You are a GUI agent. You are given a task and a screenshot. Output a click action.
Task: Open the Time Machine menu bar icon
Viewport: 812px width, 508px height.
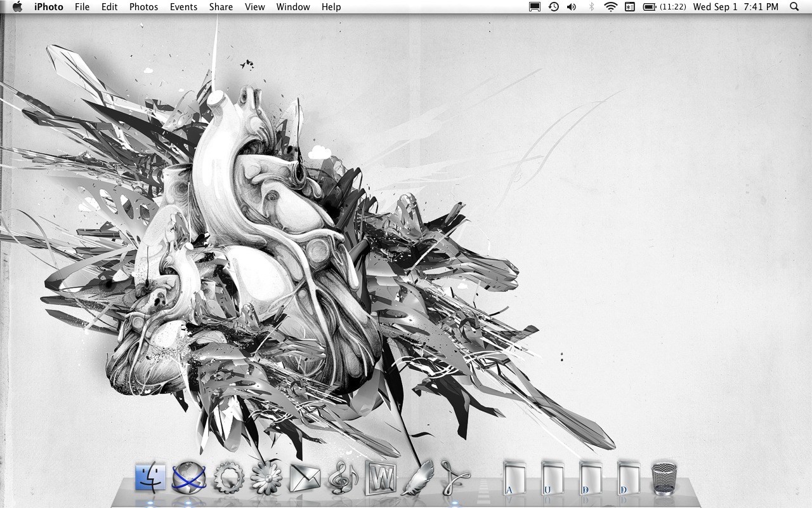554,7
